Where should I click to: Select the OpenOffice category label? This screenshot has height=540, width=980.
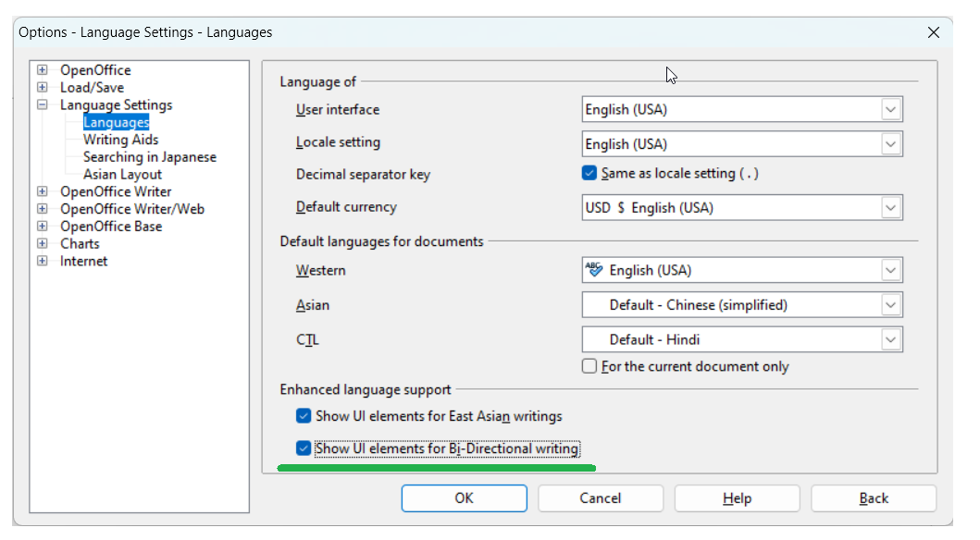(x=95, y=70)
